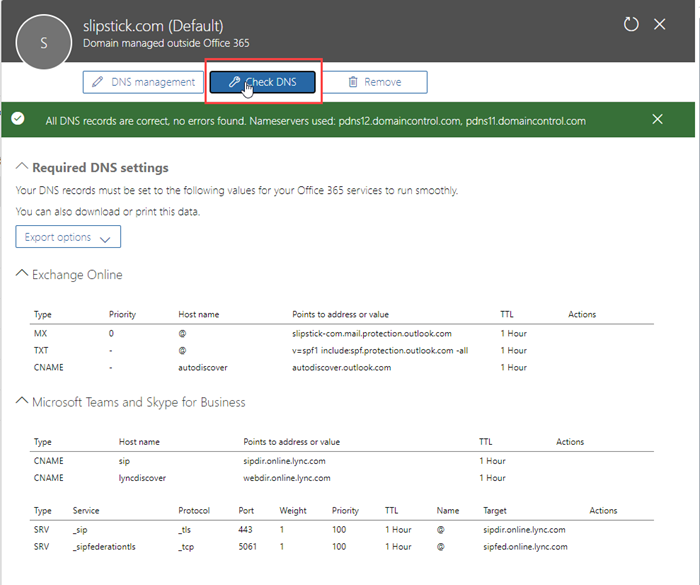
Task: Select sipdir.online.lync.com CNAME value
Action: [284, 461]
